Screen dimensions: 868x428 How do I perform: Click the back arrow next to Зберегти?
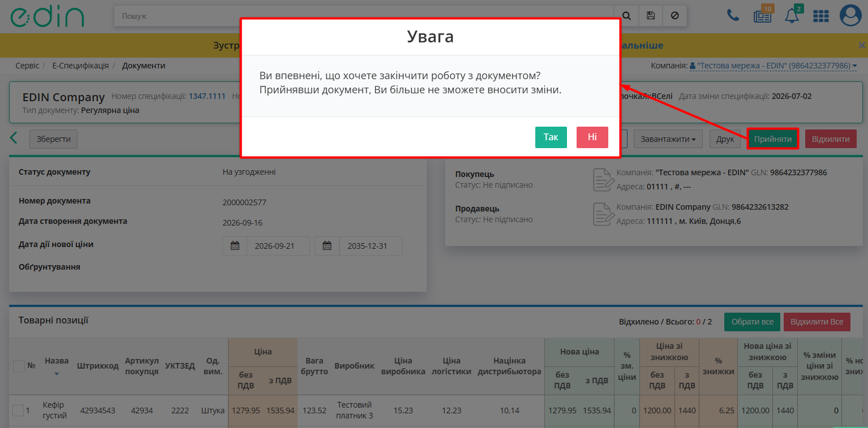(x=14, y=139)
